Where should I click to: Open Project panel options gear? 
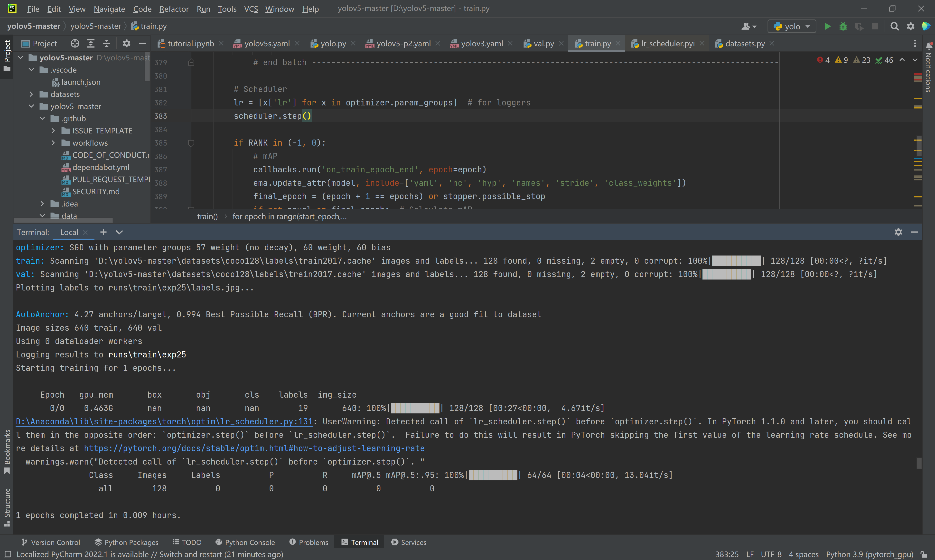tap(126, 43)
